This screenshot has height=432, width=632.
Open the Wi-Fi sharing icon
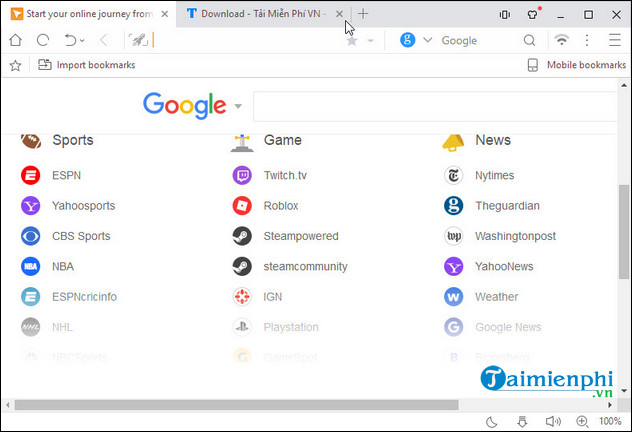pyautogui.click(x=561, y=40)
